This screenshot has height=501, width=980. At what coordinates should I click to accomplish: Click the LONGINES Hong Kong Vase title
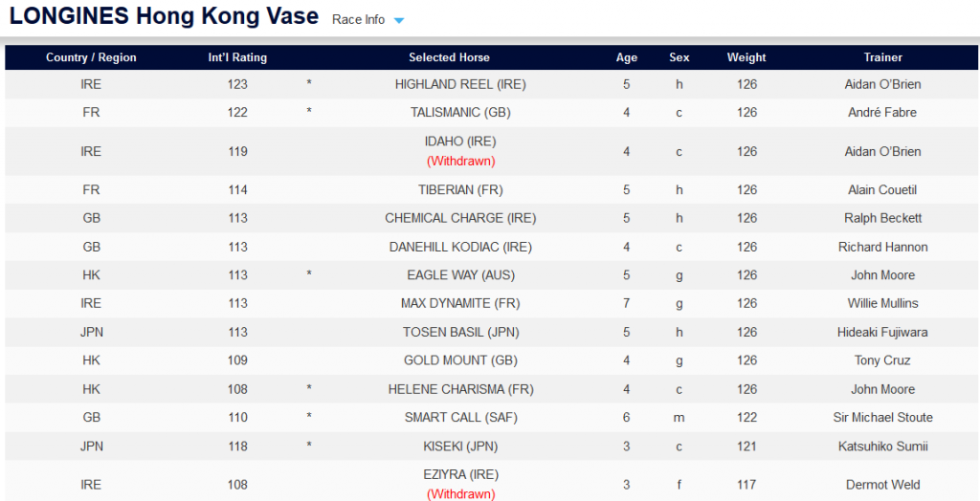(x=164, y=17)
